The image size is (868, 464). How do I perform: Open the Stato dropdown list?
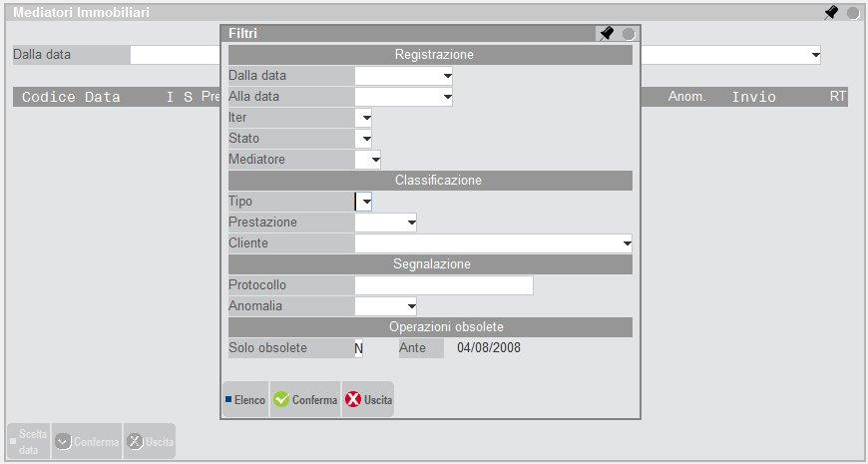point(366,139)
